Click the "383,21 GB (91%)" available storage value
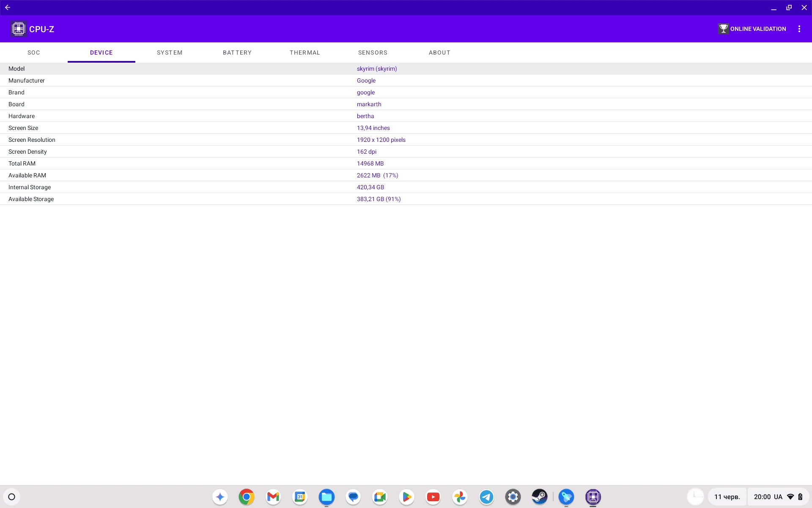Viewport: 812px width, 508px height. (379, 199)
